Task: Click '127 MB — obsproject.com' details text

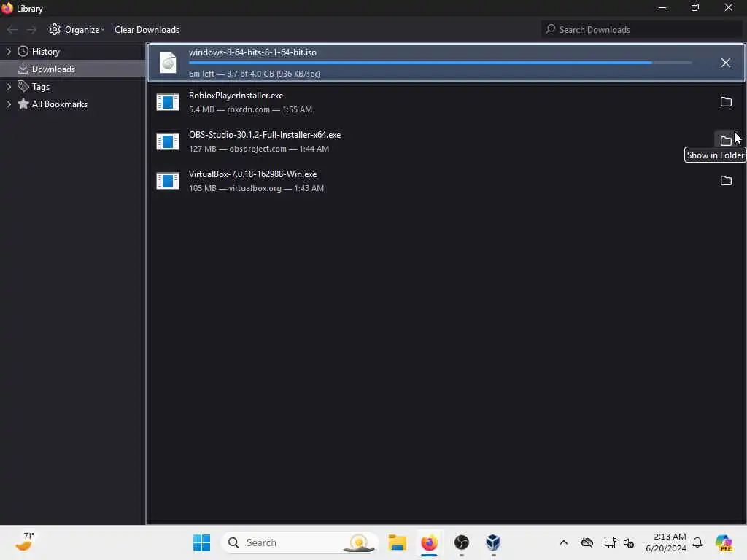Action: pos(259,149)
